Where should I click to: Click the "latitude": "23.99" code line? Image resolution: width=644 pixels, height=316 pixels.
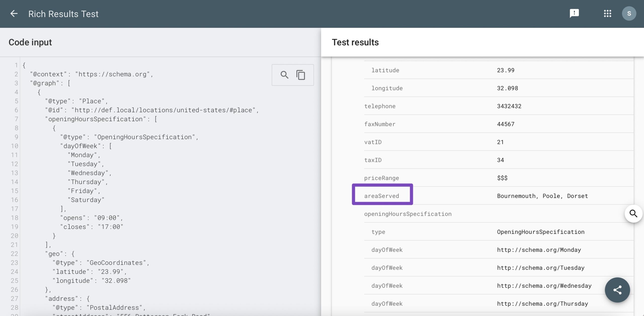[x=90, y=272]
